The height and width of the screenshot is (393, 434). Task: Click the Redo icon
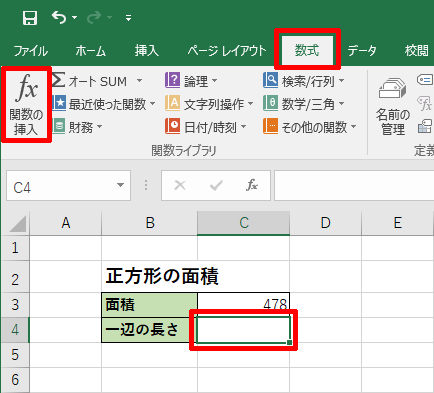pyautogui.click(x=94, y=17)
